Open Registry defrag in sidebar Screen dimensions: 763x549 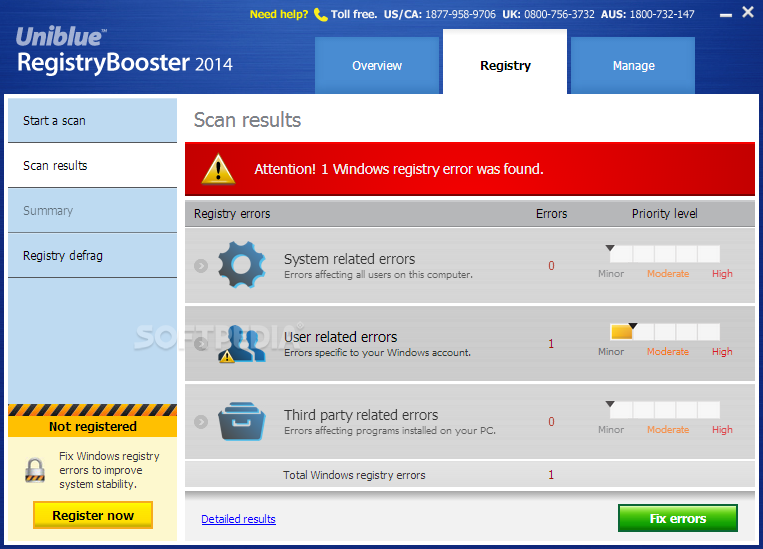coord(92,256)
